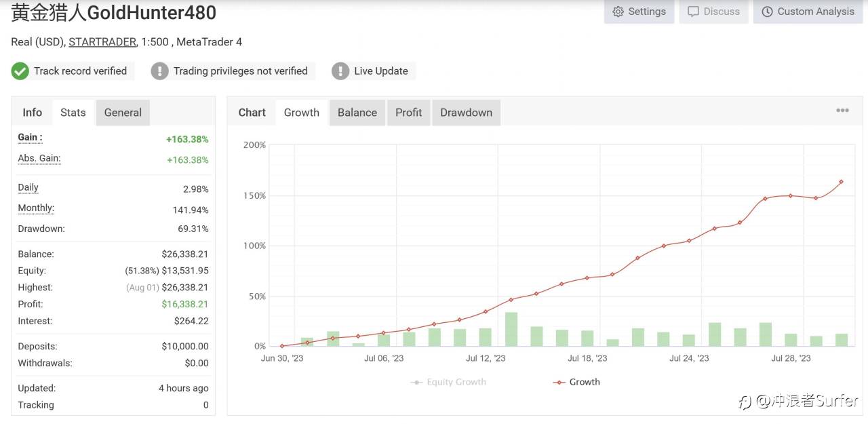Open the Balance chart tab
This screenshot has height=424, width=868.
click(357, 113)
